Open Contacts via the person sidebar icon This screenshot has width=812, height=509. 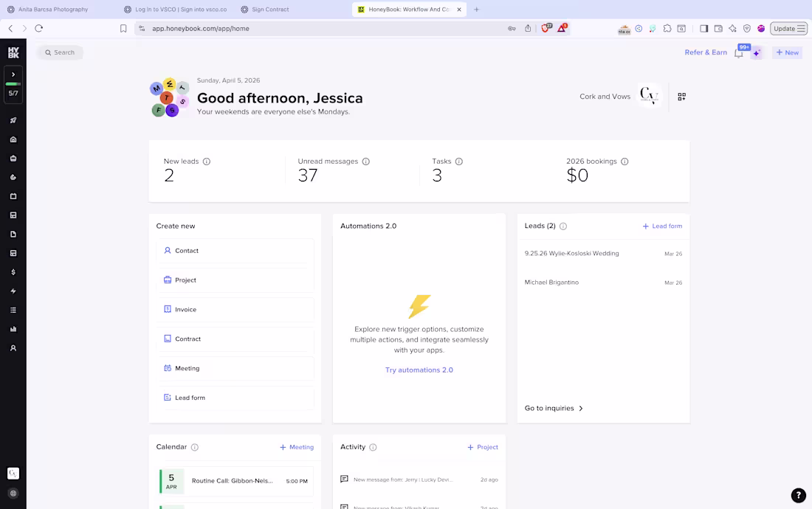(x=13, y=348)
